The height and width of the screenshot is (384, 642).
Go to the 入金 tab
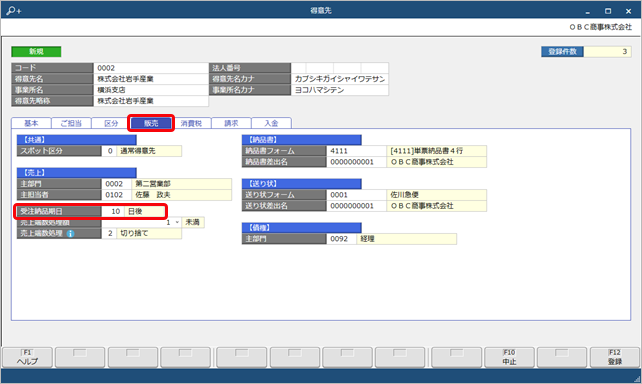point(271,123)
